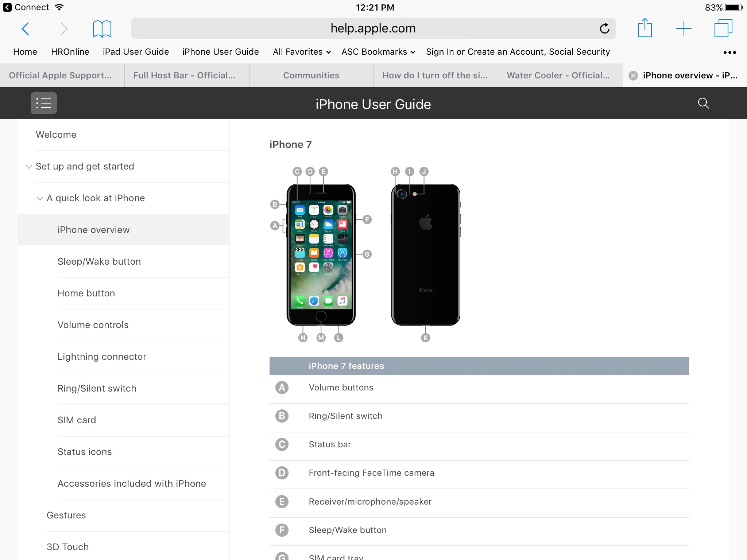The width and height of the screenshot is (747, 560).
Task: Open the guide search magnifier icon
Action: (x=703, y=103)
